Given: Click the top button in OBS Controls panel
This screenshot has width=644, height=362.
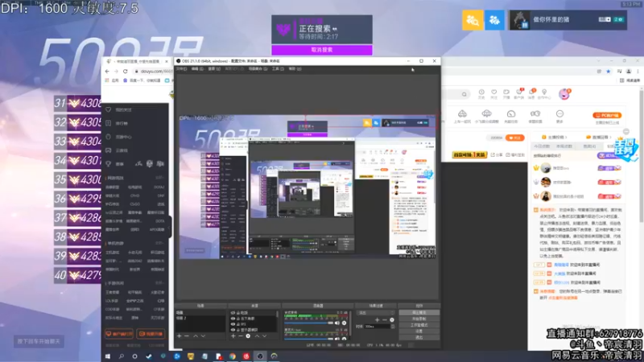Looking at the screenshot, I should pyautogui.click(x=419, y=313).
